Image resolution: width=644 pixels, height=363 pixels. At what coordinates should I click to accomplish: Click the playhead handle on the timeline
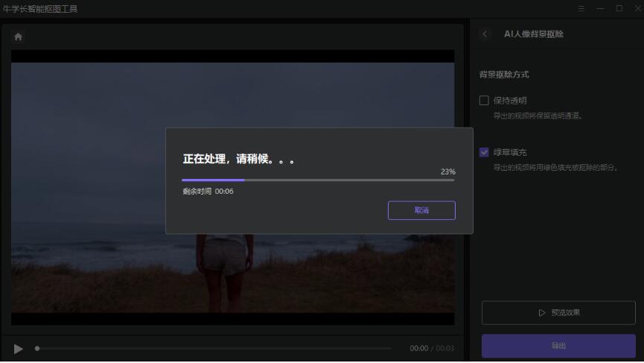point(37,348)
